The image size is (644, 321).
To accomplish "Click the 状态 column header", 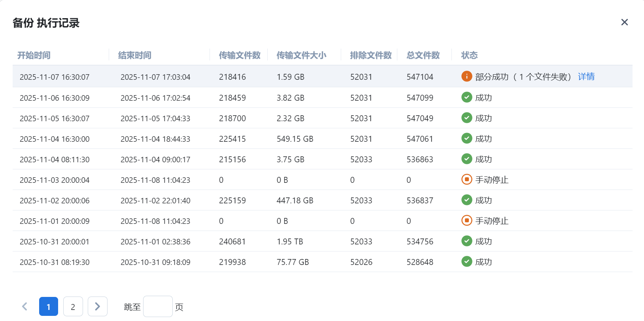I will 469,55.
